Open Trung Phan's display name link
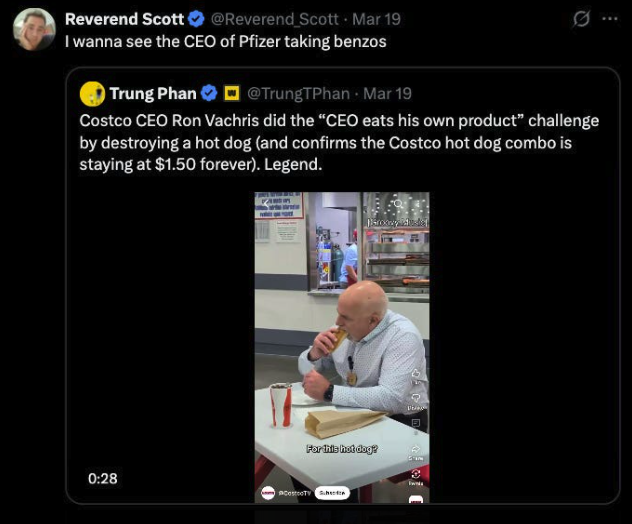Viewport: 632px width, 524px height. [152, 94]
